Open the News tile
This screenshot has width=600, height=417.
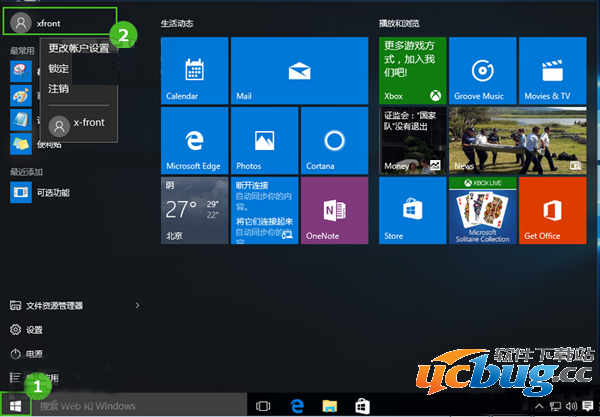coord(518,140)
